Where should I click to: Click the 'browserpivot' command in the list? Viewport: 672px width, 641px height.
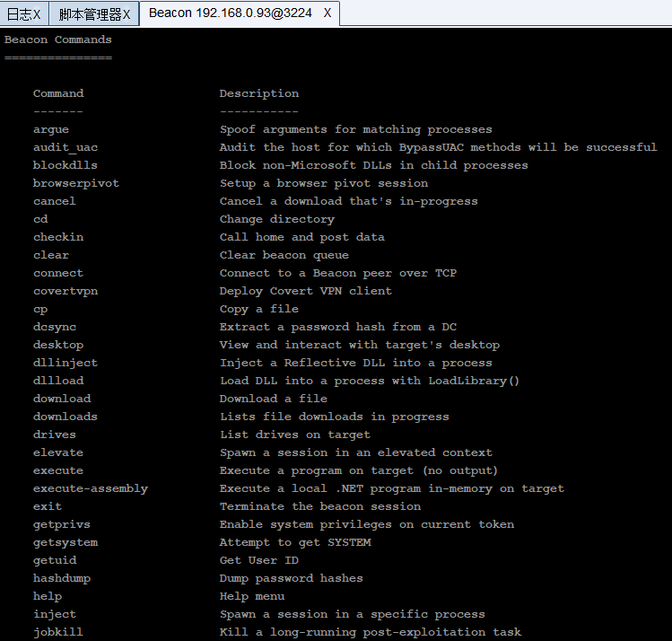pos(76,183)
